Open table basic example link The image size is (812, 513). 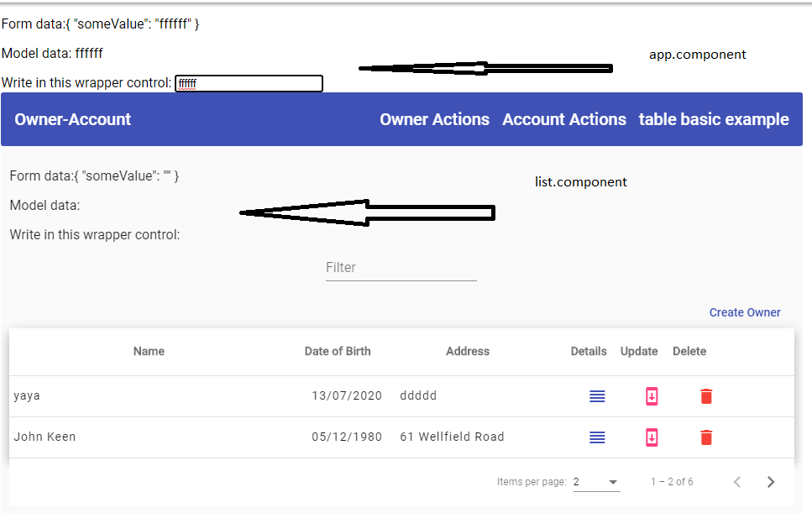714,119
